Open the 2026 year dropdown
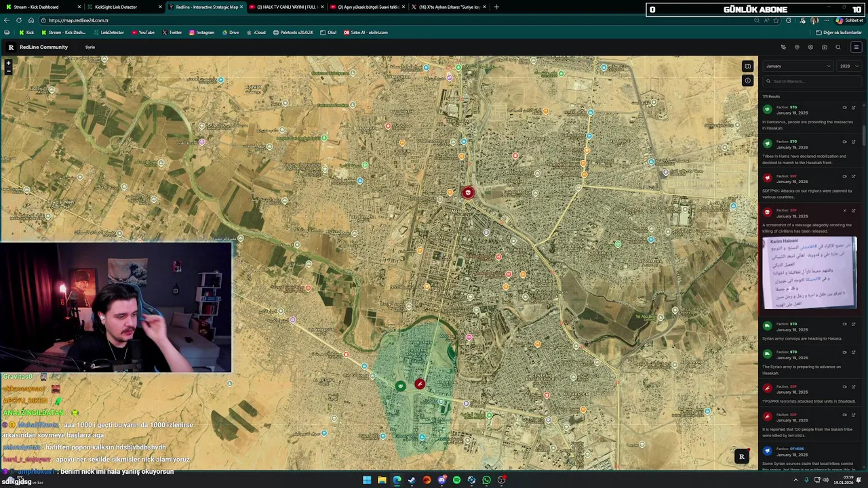The image size is (868, 488). coord(849,66)
